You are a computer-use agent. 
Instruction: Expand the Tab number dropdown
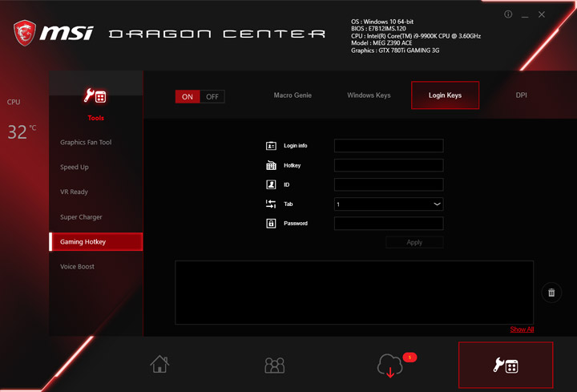tap(389, 204)
